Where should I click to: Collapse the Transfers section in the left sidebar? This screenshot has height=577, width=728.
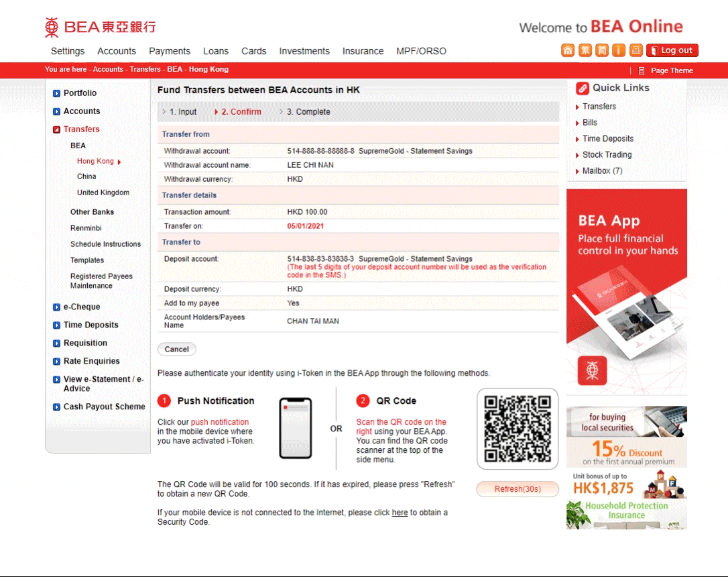(x=56, y=129)
